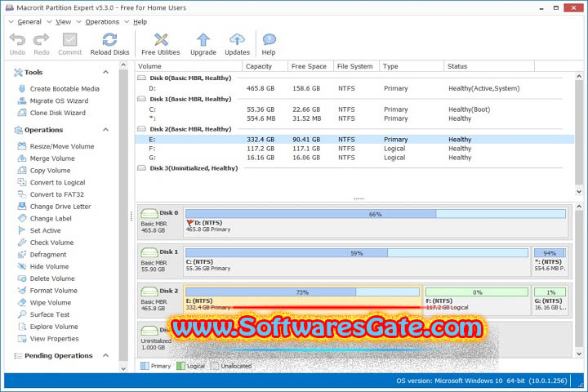Click Surface Test magnifier icon
The height and width of the screenshot is (392, 588).
point(22,314)
